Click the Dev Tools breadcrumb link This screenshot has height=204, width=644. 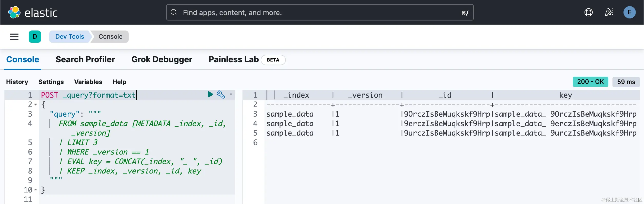click(69, 37)
